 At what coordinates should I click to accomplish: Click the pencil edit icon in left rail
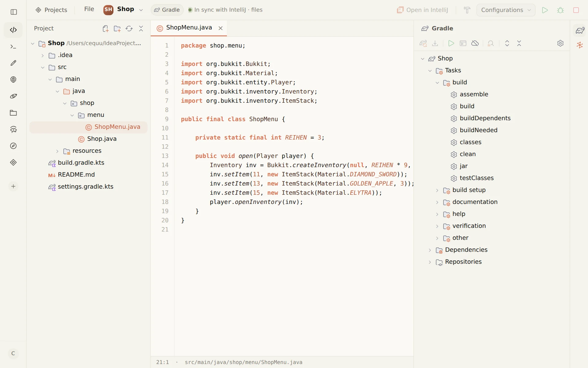(x=13, y=63)
